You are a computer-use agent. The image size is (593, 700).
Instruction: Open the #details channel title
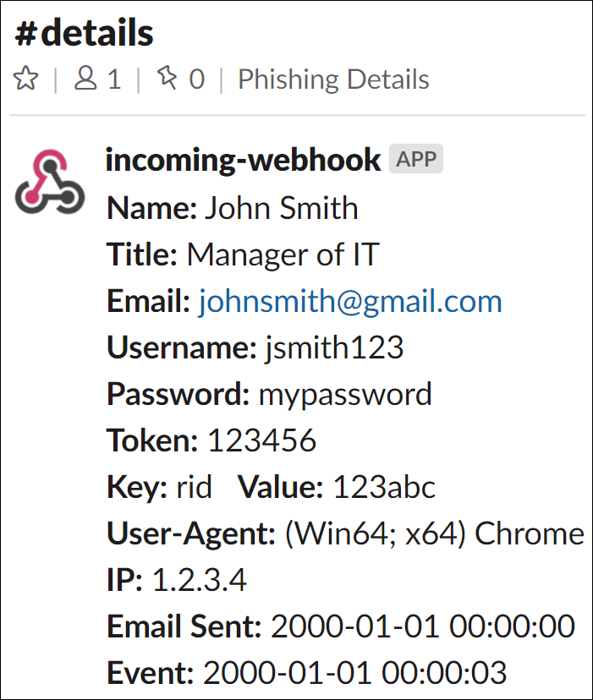pos(84,33)
